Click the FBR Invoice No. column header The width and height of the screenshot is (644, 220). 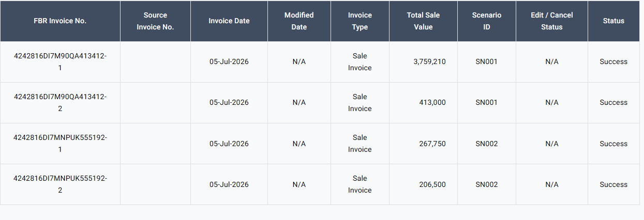pos(60,21)
